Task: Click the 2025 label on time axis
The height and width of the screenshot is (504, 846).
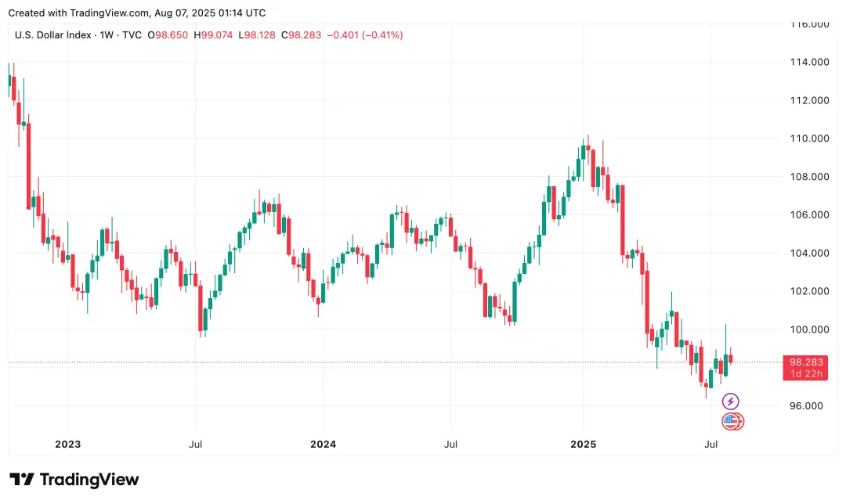Action: (584, 445)
